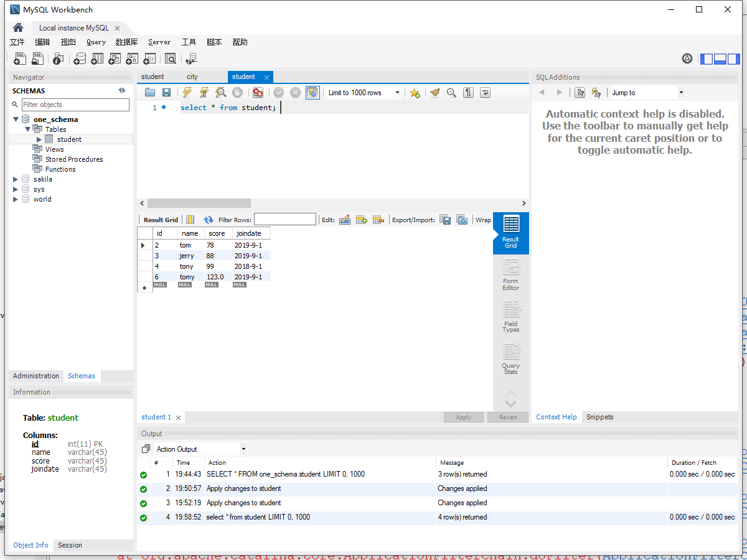Toggle auto-commit mode icon
The image size is (747, 560).
click(x=312, y=93)
